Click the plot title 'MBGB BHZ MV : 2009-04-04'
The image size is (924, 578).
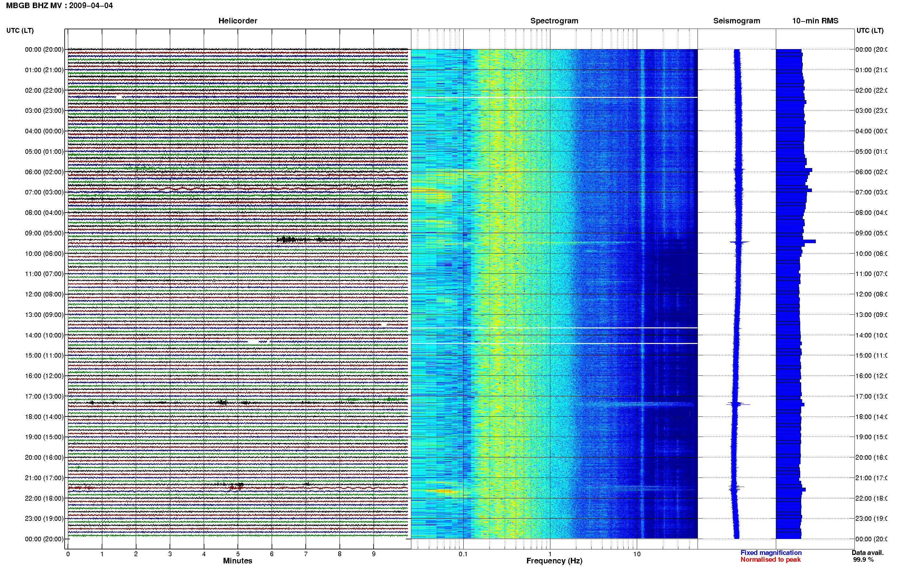point(59,6)
